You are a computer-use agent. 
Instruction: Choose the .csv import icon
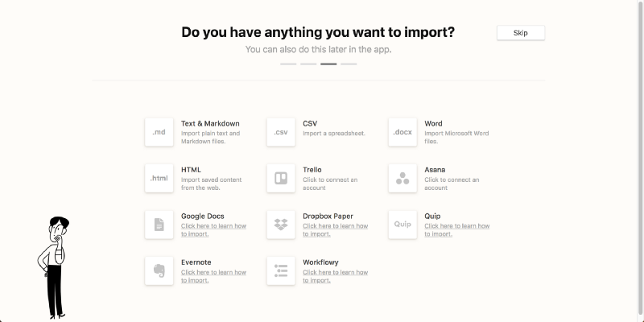281,132
